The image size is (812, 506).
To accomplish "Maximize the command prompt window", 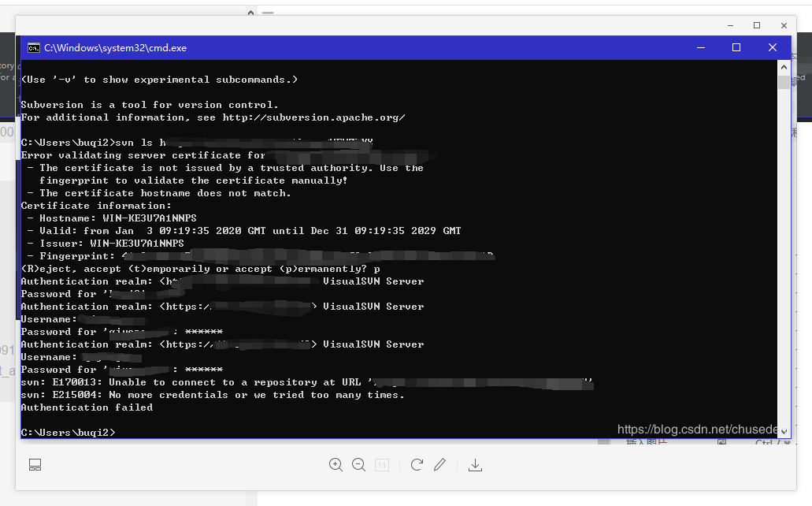I will pyautogui.click(x=736, y=47).
